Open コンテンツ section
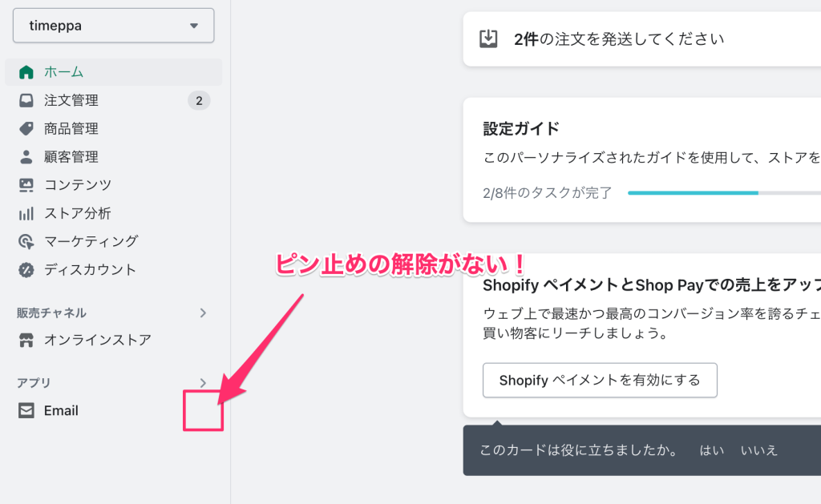 coord(78,185)
